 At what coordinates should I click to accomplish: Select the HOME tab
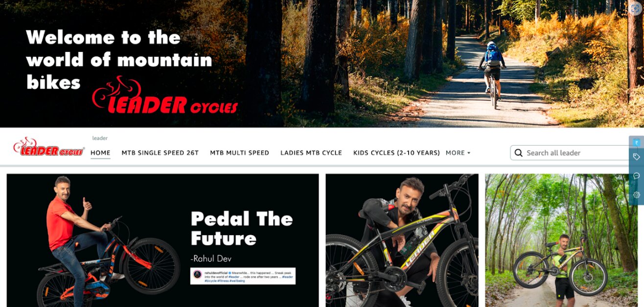tap(100, 153)
